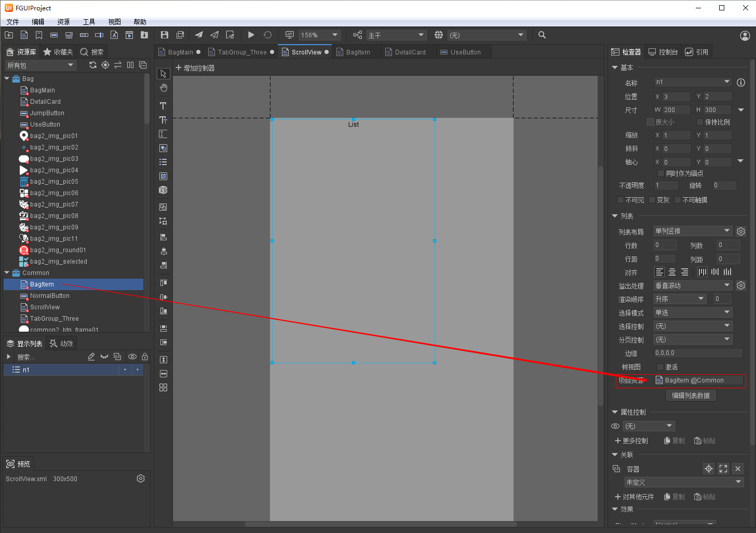Screen dimensions: 756x533
Task: Toggle eye visibility in display list
Action: pos(132,357)
